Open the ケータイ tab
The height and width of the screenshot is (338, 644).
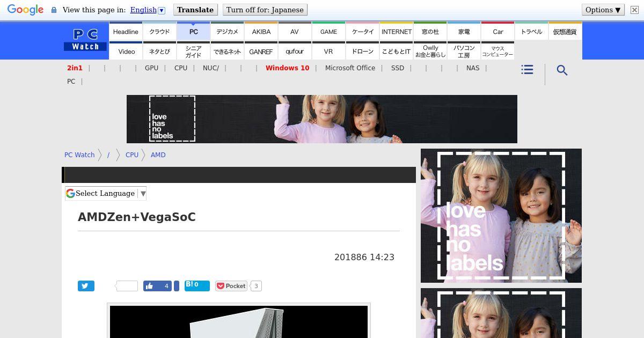pos(363,32)
